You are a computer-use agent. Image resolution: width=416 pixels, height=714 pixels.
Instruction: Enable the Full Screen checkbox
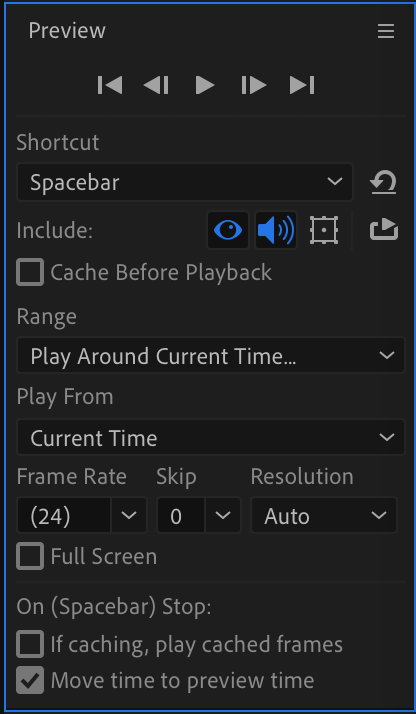[x=30, y=556]
